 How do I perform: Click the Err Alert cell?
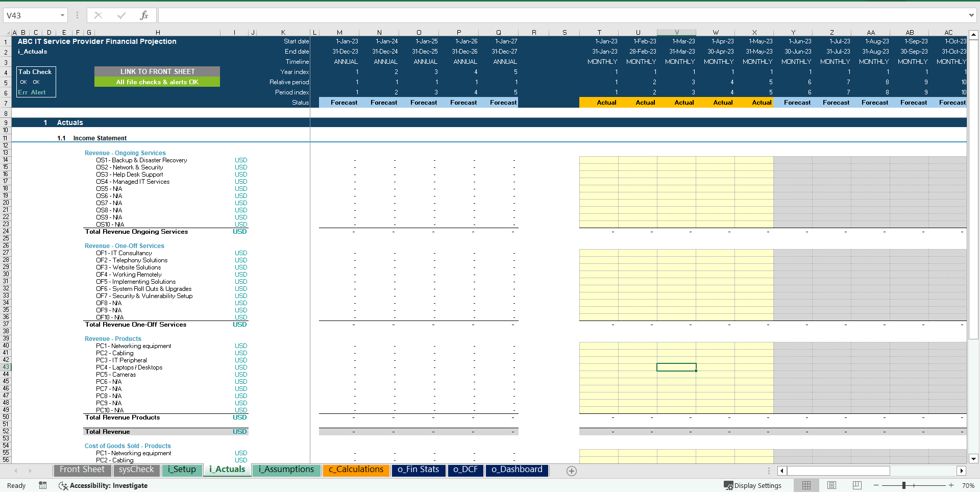coord(32,92)
